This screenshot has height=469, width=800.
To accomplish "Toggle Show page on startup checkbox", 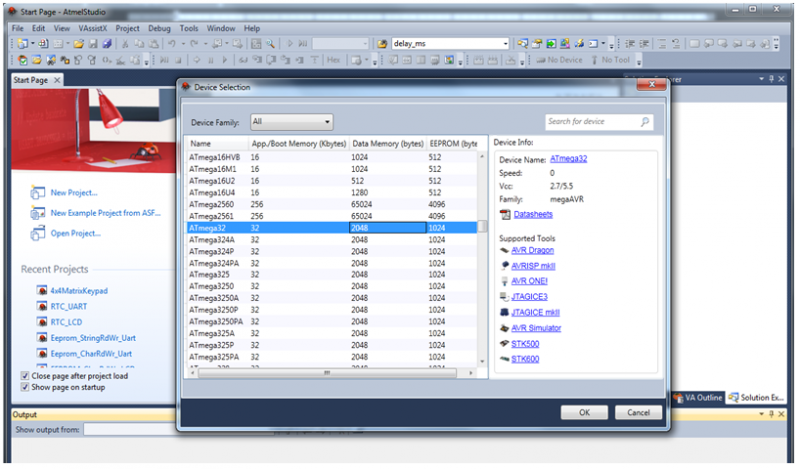I will (24, 387).
